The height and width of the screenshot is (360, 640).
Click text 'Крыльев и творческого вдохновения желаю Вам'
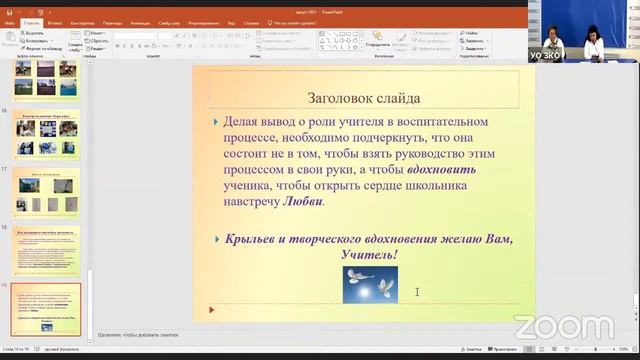point(369,239)
